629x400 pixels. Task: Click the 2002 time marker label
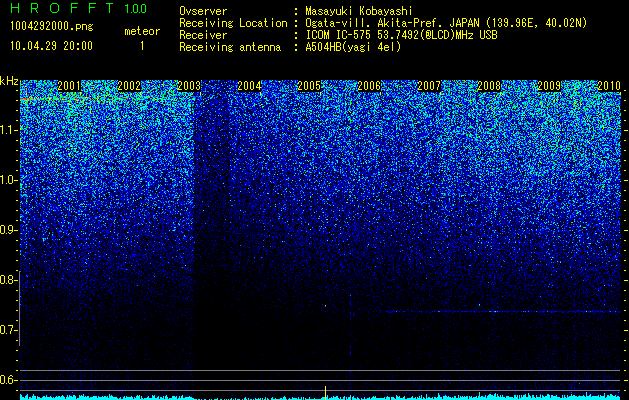[x=129, y=86]
